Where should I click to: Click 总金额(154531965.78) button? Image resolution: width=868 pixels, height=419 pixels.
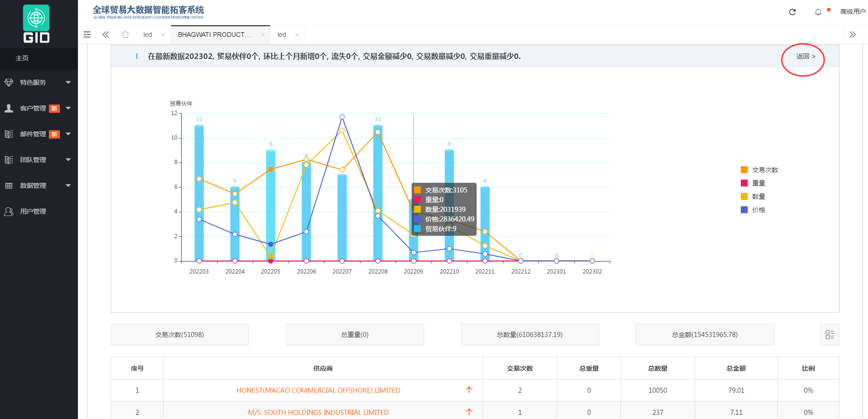(705, 335)
